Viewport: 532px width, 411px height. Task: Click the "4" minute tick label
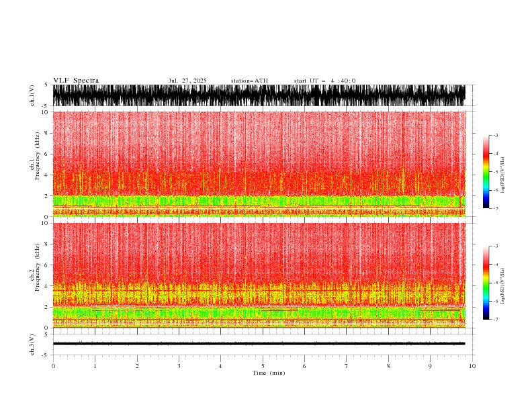[220, 366]
